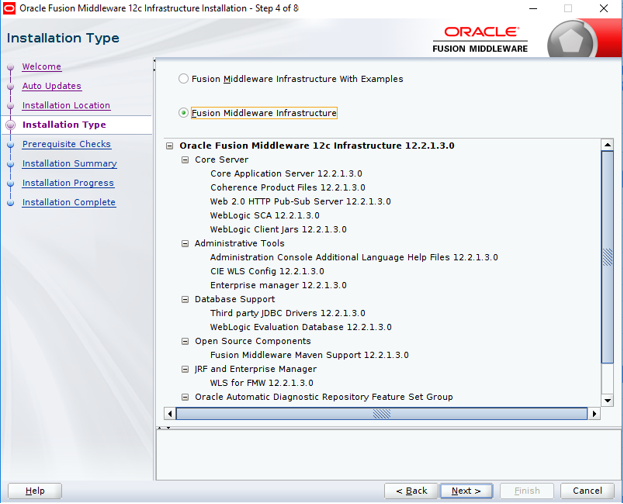Viewport: 623px width, 504px height.
Task: Click the vertical scrollbar thumb in tree
Action: point(607,257)
